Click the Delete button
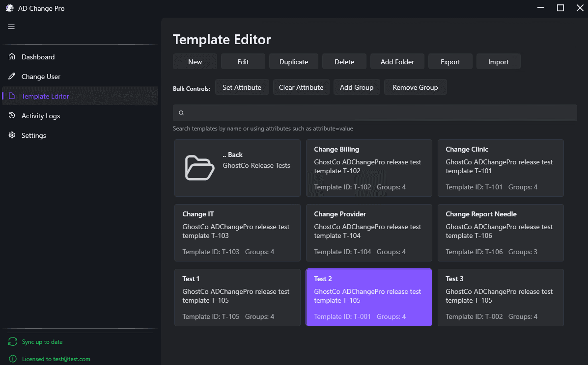588x365 pixels. click(344, 62)
